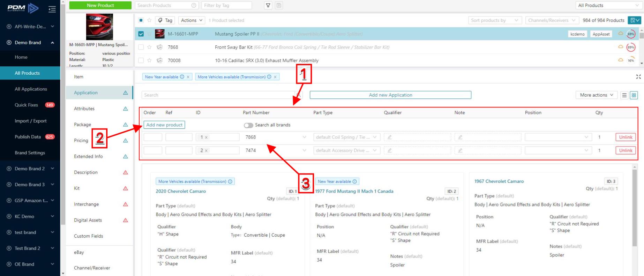Click the info icon on the 1977 Mustang card tag
The height and width of the screenshot is (276, 644).
point(354,181)
